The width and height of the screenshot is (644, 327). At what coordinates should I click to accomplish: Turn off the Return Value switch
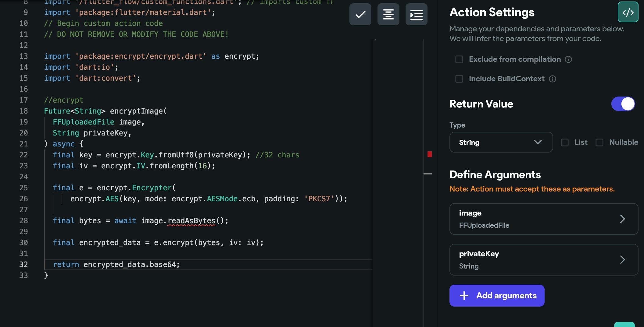(623, 104)
